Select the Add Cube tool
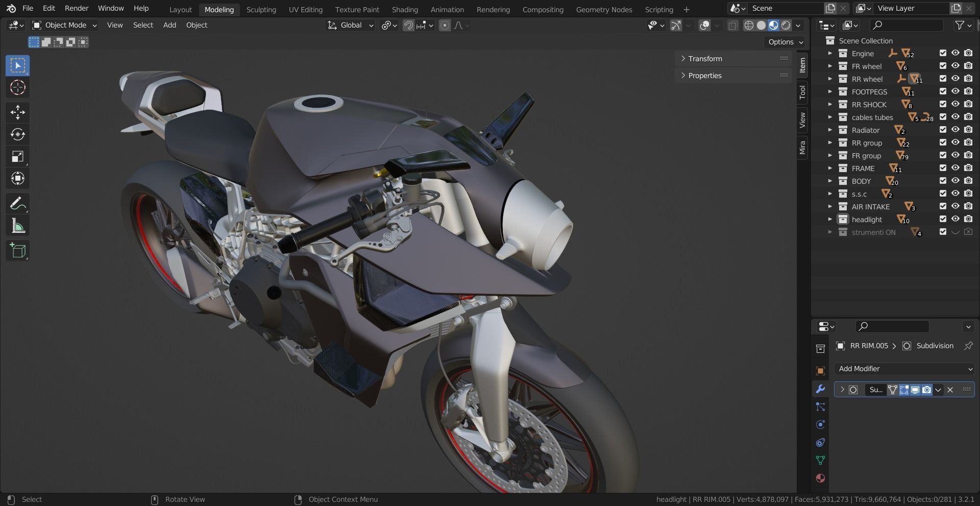Screen dimensions: 980x506 18,251
